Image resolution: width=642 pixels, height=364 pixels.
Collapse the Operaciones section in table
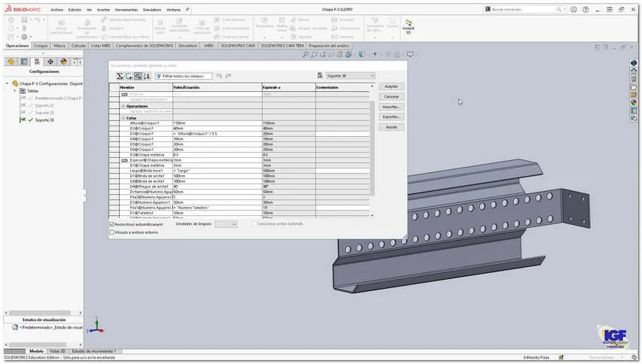tap(123, 106)
